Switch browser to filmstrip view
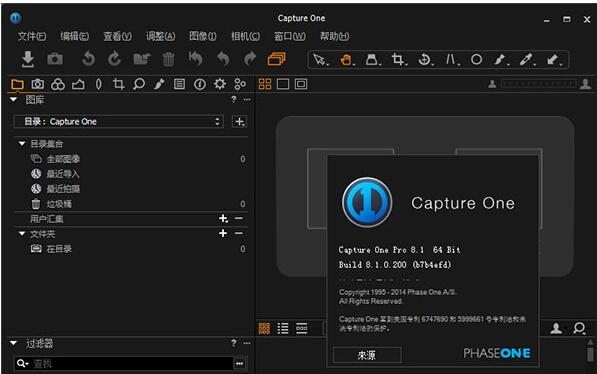 (x=302, y=328)
